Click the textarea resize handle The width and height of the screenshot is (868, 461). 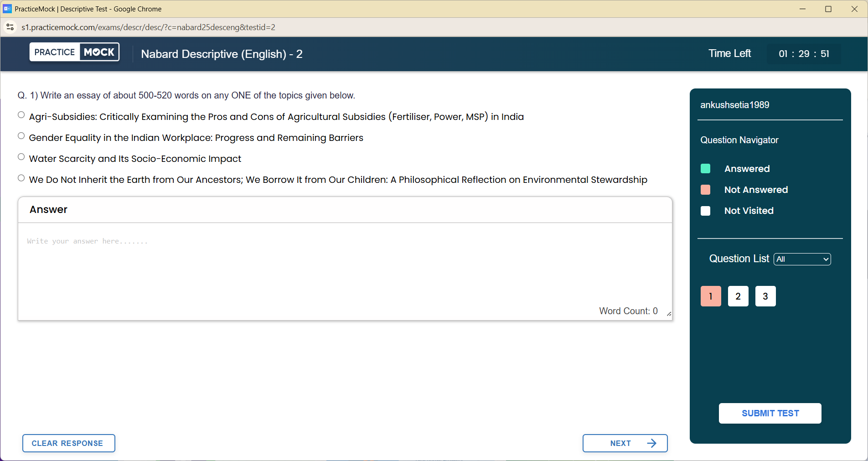(668, 314)
